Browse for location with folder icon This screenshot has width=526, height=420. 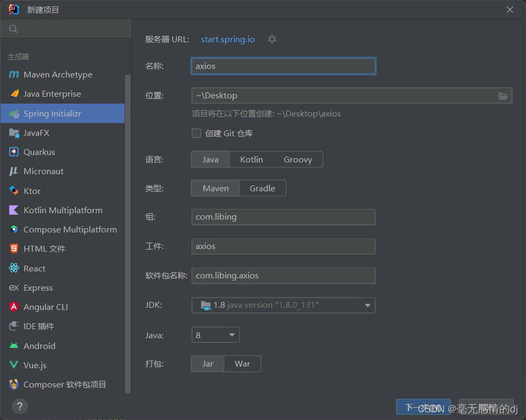point(502,96)
